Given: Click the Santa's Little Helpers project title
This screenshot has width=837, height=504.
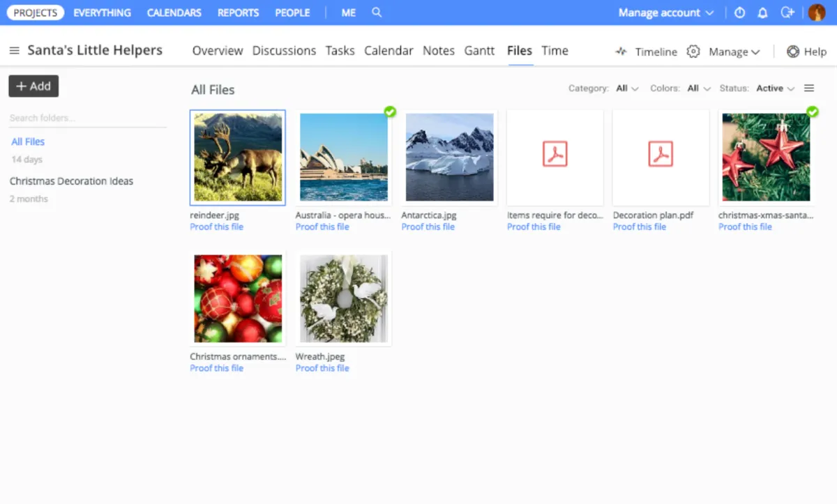Looking at the screenshot, I should tap(95, 50).
